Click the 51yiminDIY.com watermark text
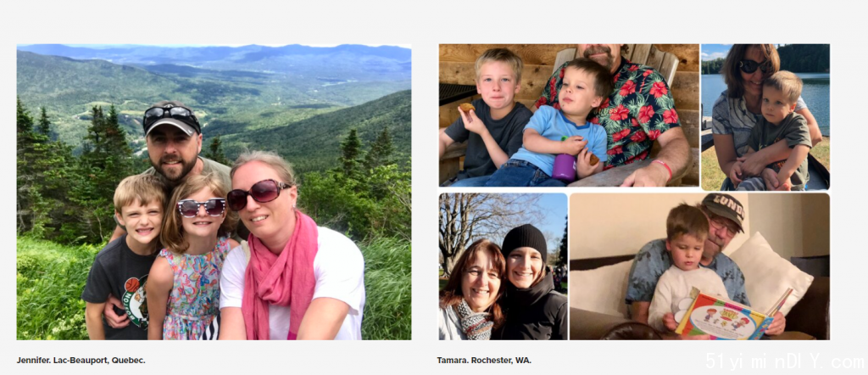The width and height of the screenshot is (868, 375). click(x=784, y=362)
